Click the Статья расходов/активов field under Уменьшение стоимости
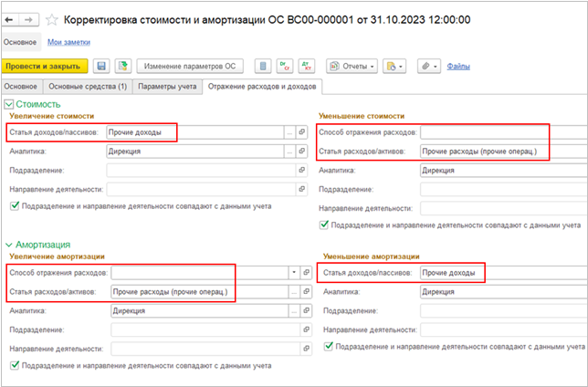This screenshot has height=387, width=588. pos(504,152)
